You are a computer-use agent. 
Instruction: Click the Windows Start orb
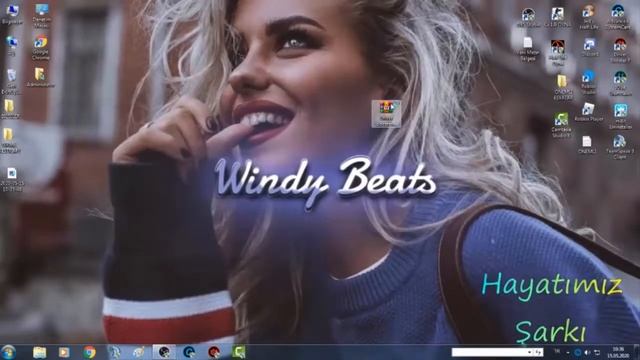click(x=8, y=352)
